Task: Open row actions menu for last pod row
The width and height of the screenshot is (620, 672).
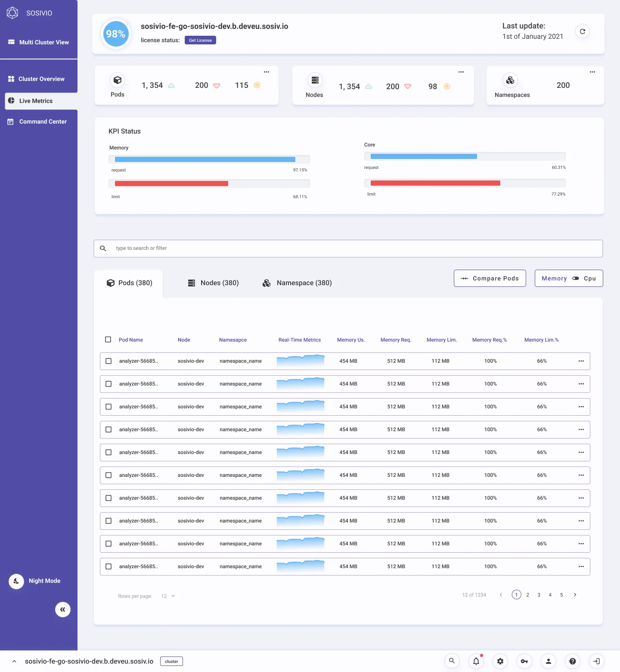Action: [x=581, y=566]
